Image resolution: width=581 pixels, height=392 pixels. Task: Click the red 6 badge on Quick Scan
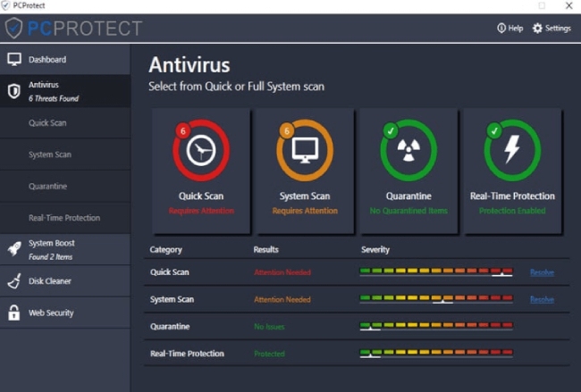coord(182,130)
